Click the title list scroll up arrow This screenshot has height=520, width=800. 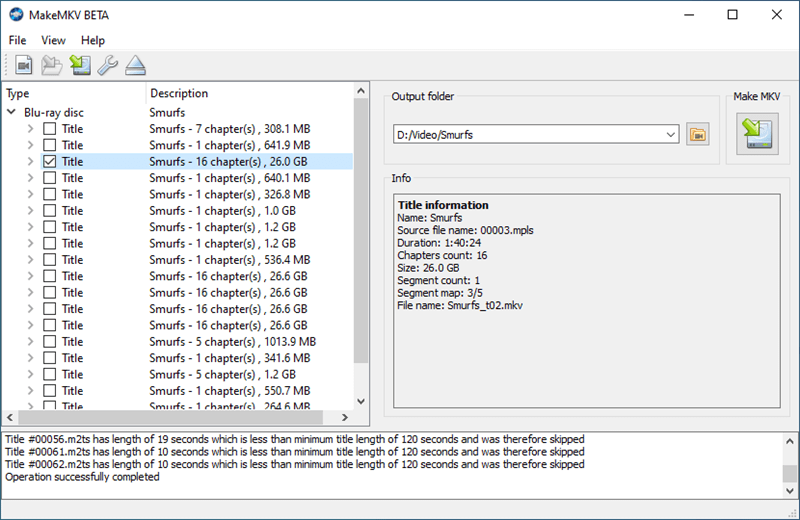point(361,91)
